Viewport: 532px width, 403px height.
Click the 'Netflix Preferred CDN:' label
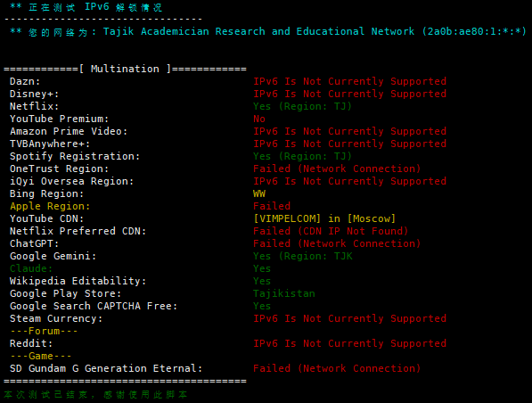coord(78,231)
